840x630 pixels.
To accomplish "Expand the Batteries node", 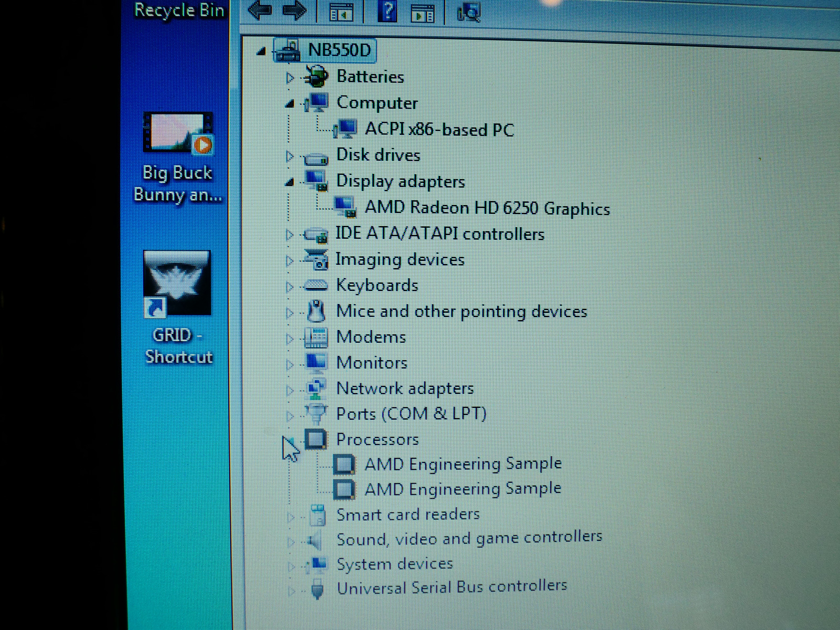I will tap(289, 78).
